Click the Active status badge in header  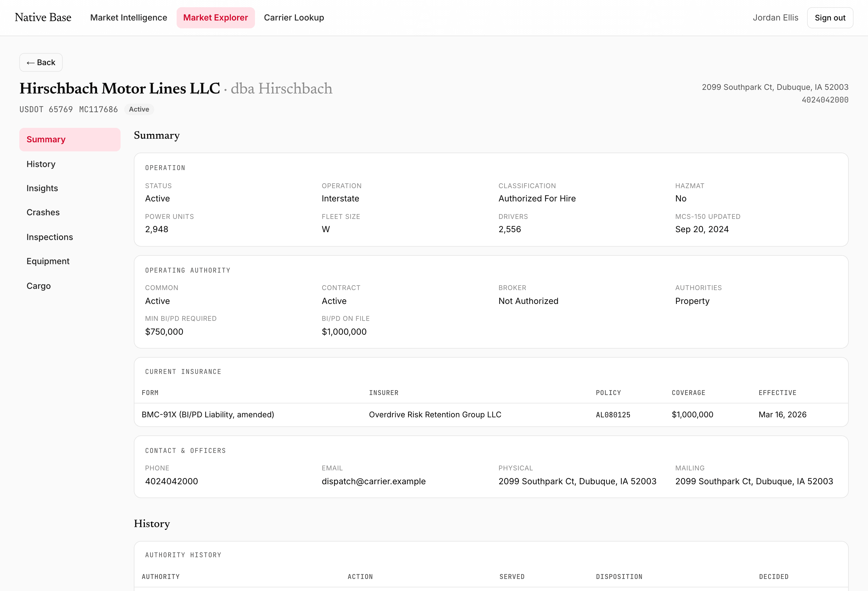pyautogui.click(x=139, y=109)
